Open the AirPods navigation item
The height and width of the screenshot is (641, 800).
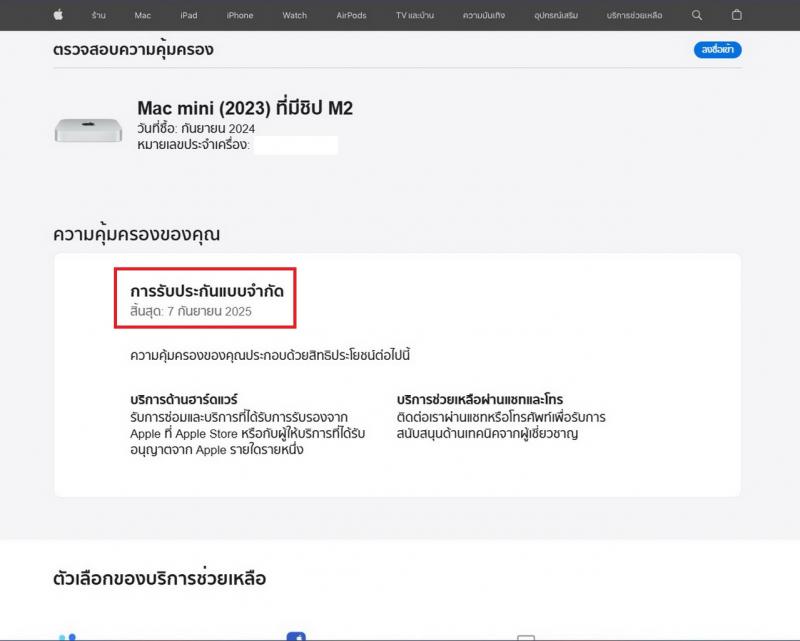tap(351, 16)
